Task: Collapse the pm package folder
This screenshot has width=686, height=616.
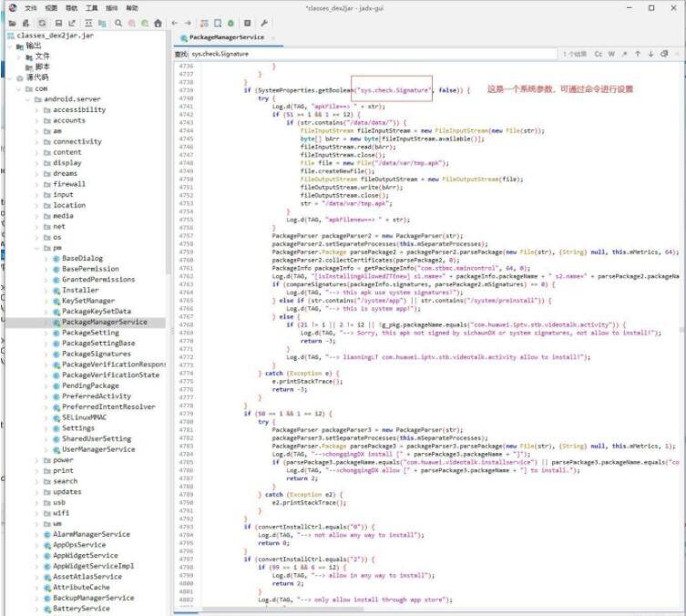Action: point(37,248)
